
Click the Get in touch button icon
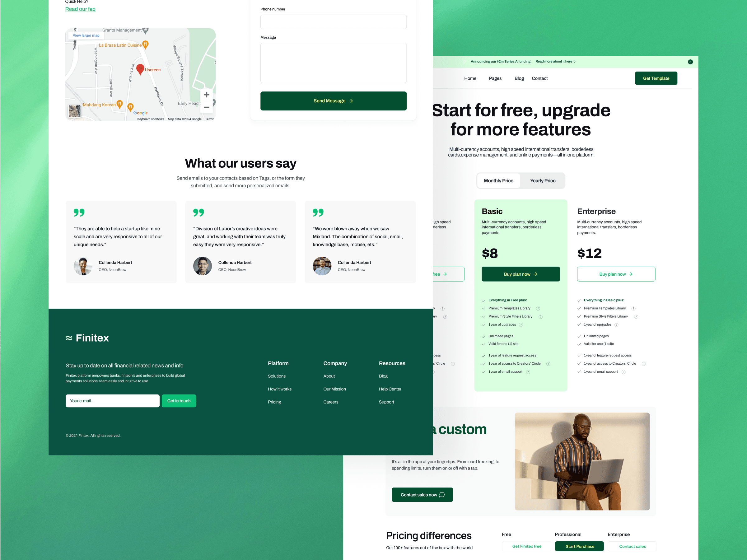click(178, 401)
